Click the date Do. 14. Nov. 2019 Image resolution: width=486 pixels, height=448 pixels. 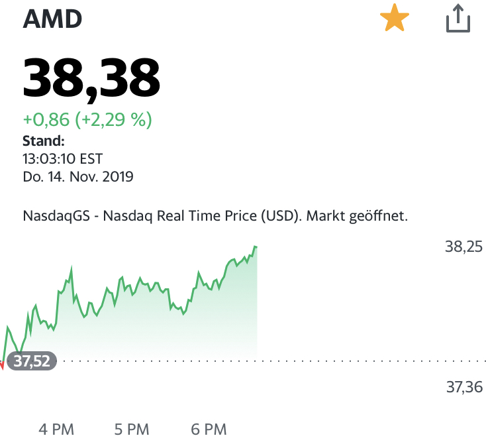pos(78,176)
